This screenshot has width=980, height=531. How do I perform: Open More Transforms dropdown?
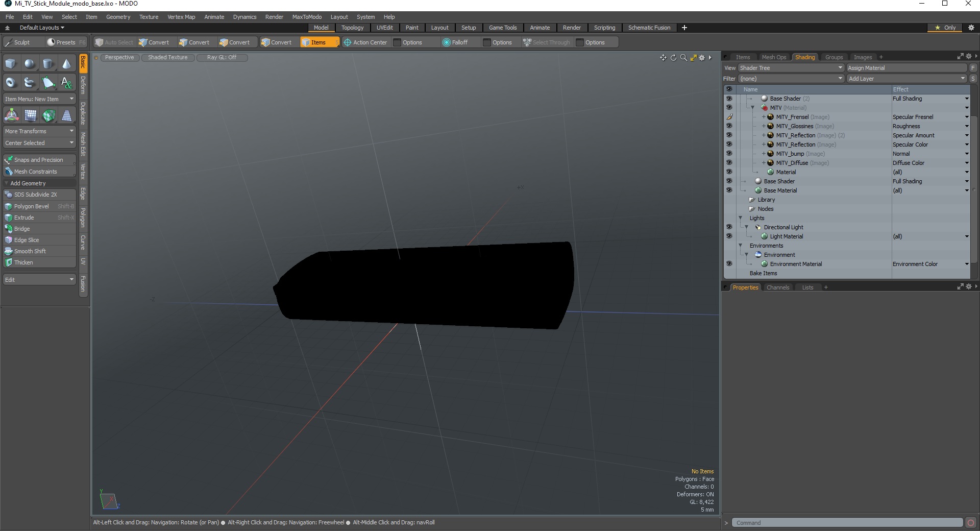(x=39, y=131)
